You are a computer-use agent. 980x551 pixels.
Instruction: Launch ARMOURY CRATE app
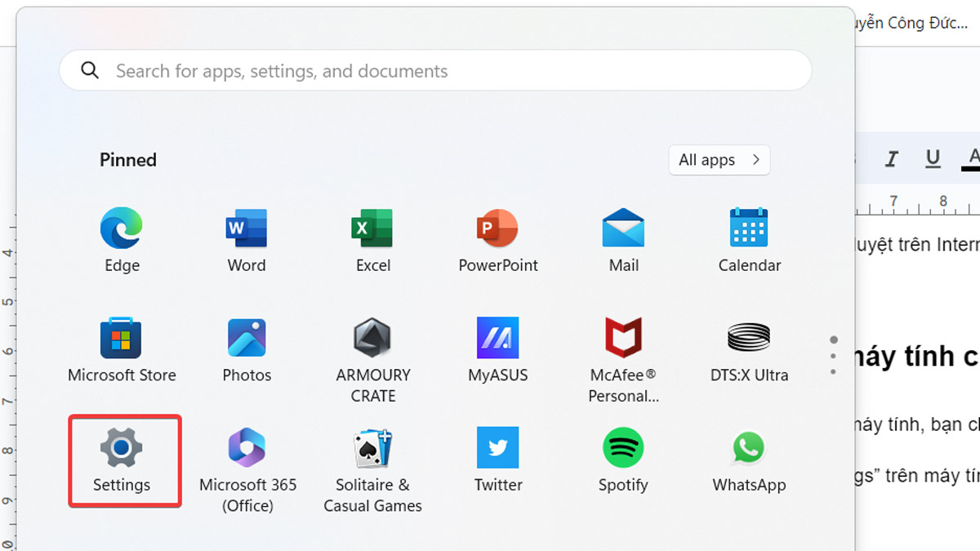(372, 339)
